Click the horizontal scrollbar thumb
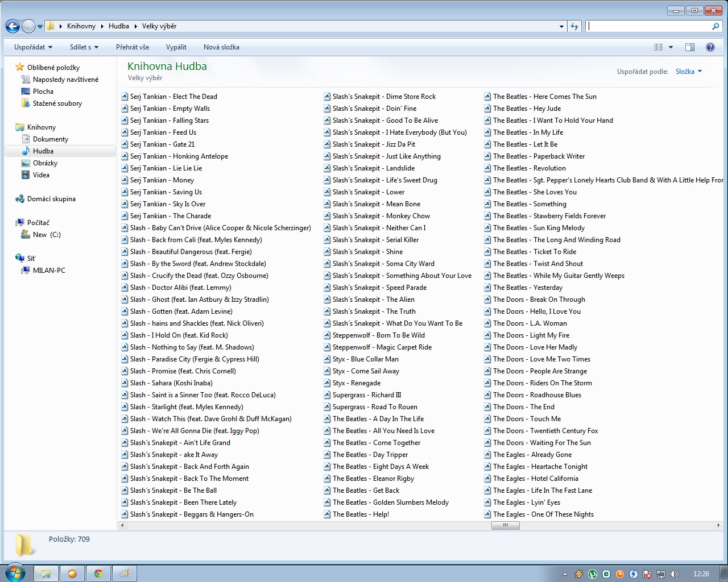The height and width of the screenshot is (582, 728). click(505, 526)
